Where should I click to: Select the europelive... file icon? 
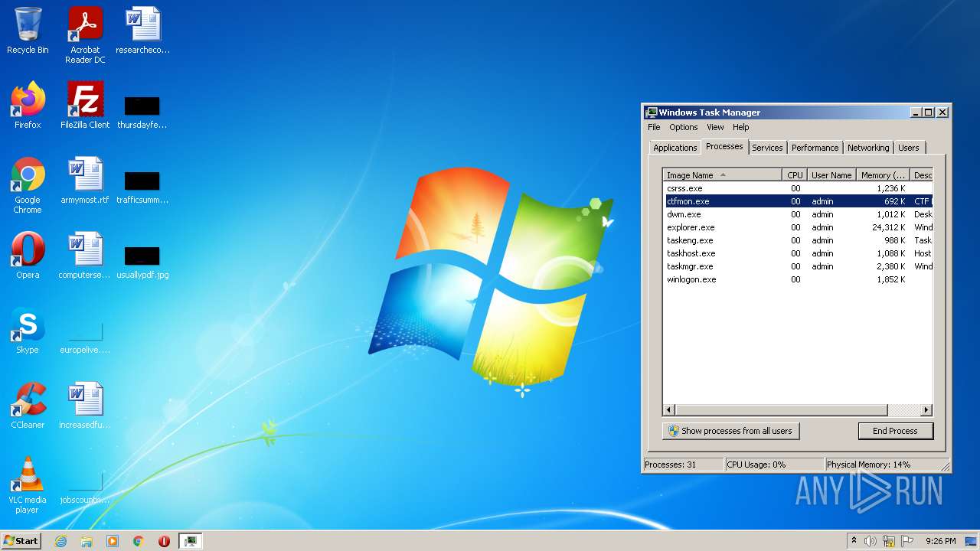pos(85,337)
